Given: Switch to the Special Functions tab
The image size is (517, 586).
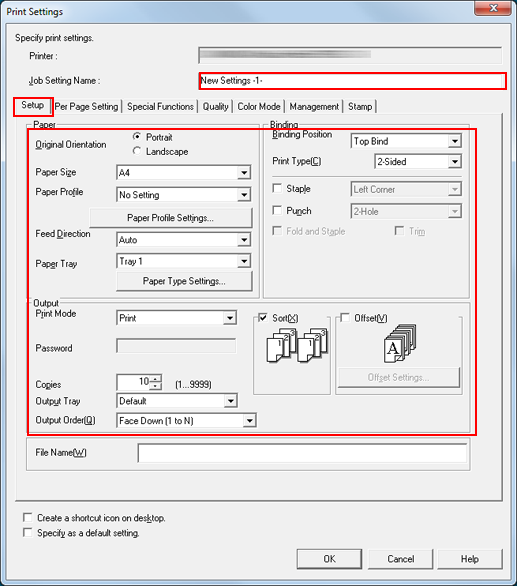Looking at the screenshot, I should (x=160, y=107).
